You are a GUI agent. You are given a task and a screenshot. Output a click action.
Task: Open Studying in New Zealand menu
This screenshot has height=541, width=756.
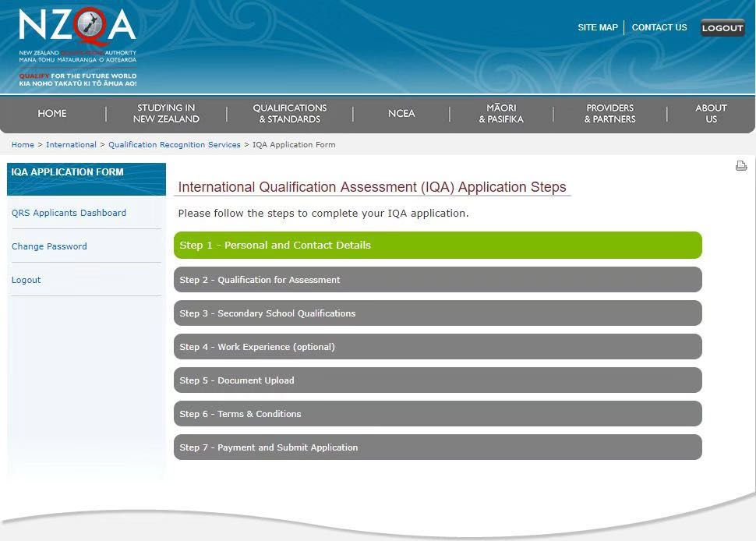[x=166, y=114]
